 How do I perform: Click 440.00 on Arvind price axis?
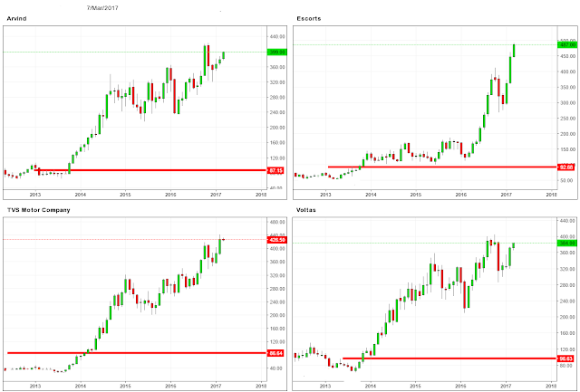pyautogui.click(x=277, y=36)
